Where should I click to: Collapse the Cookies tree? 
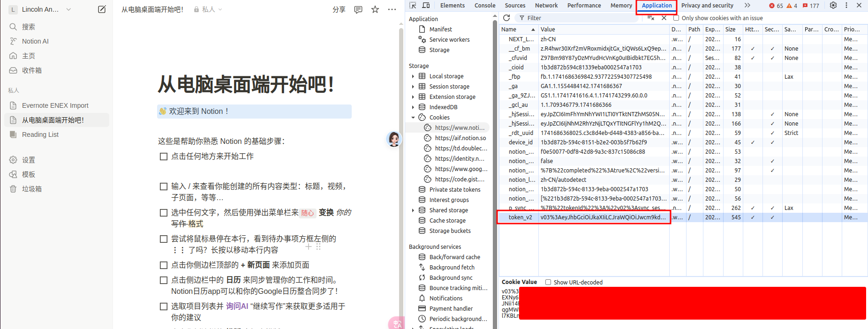click(x=413, y=117)
